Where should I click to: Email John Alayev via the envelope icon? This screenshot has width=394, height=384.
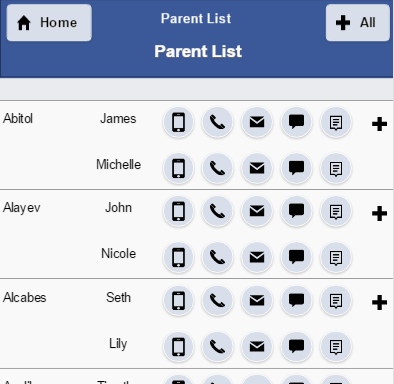click(257, 211)
